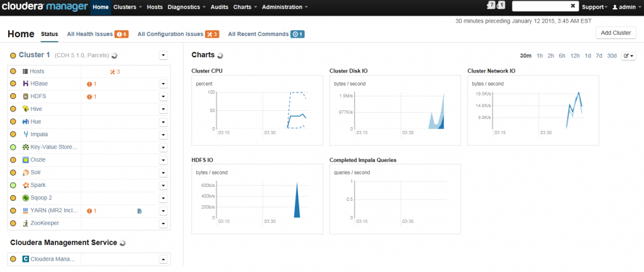Open YARN health issue warning

[91, 211]
